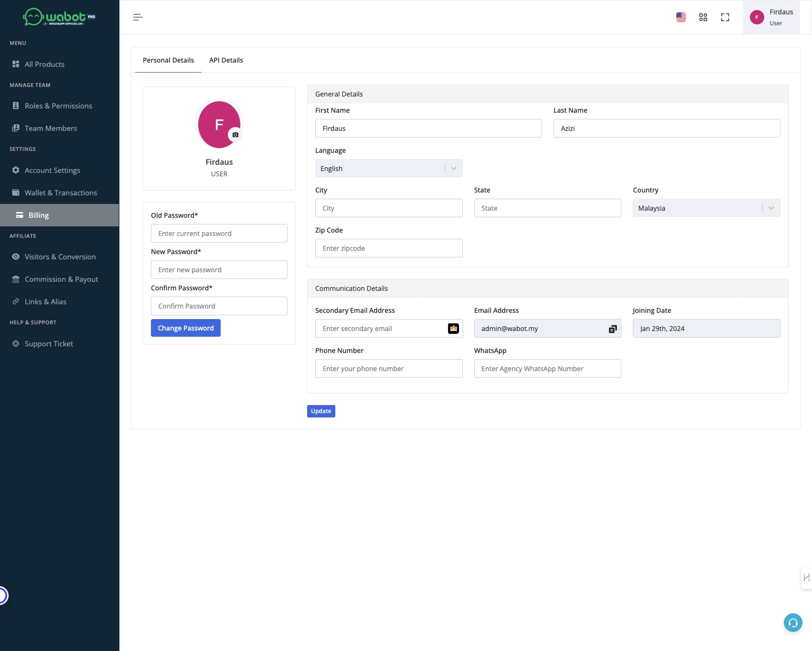The image size is (812, 651).
Task: Enter fullscreen mode via top bar icon
Action: click(725, 17)
